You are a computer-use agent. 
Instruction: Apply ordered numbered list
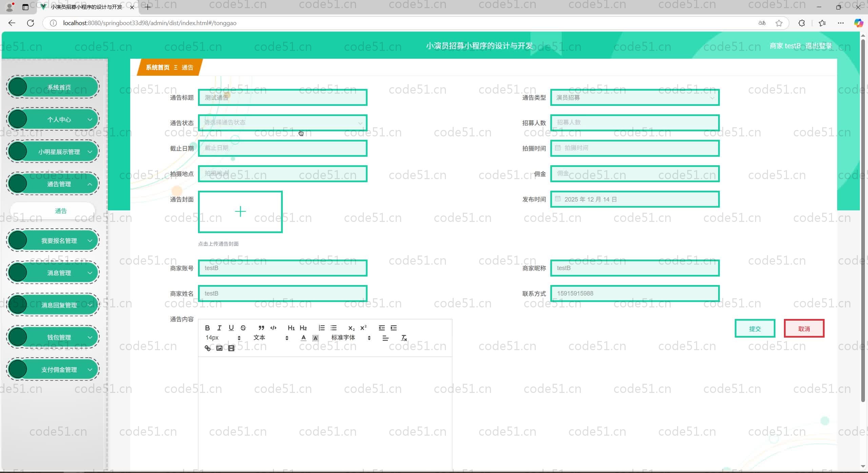click(x=321, y=328)
